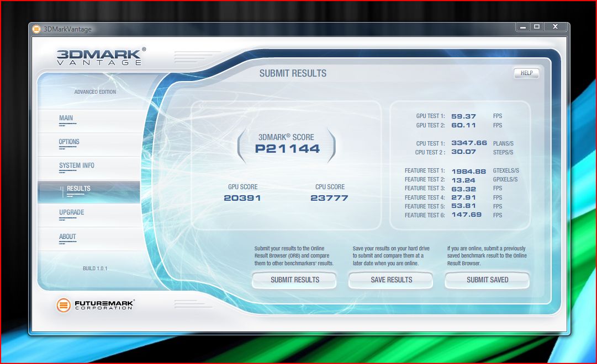Image resolution: width=597 pixels, height=364 pixels.
Task: Click Feature Test 6 value 147.69
Action: pos(467,215)
